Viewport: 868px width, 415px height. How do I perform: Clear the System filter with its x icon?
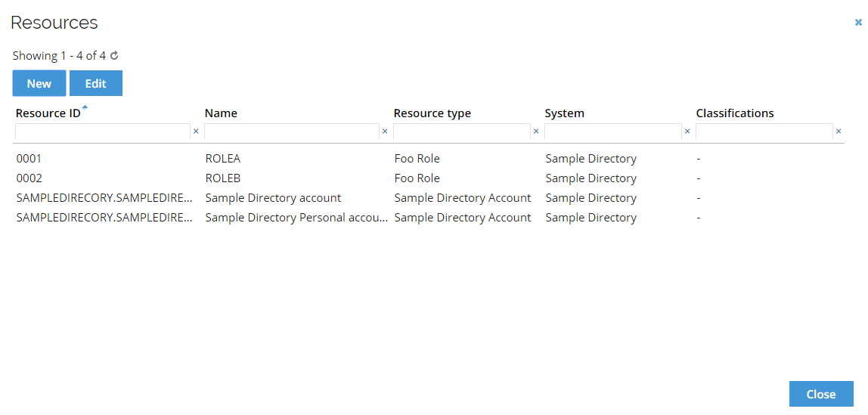(687, 132)
